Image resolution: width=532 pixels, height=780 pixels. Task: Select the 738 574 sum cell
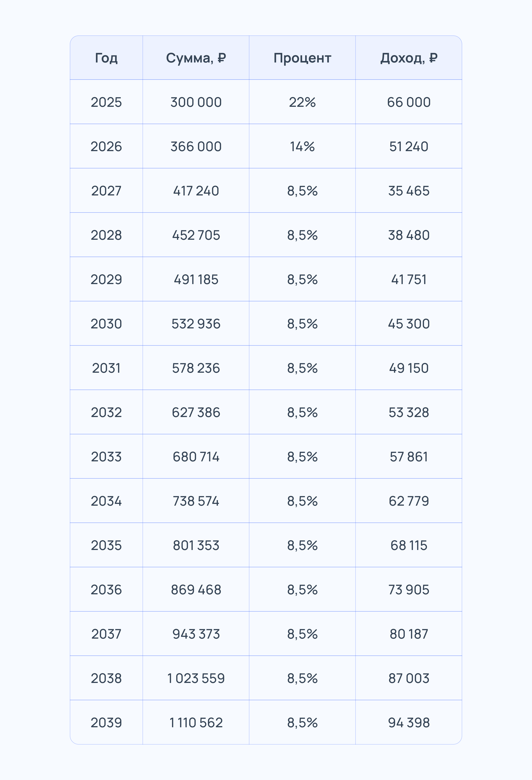point(196,501)
